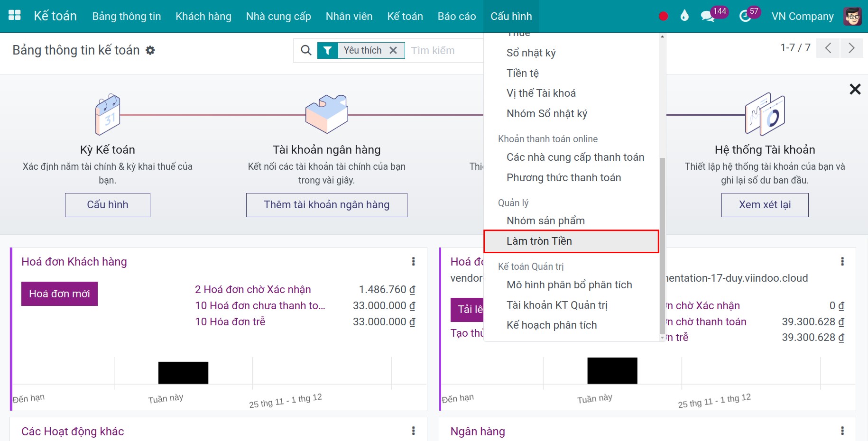This screenshot has height=441, width=868.
Task: Open activities clock icon with badge 57
Action: click(745, 16)
